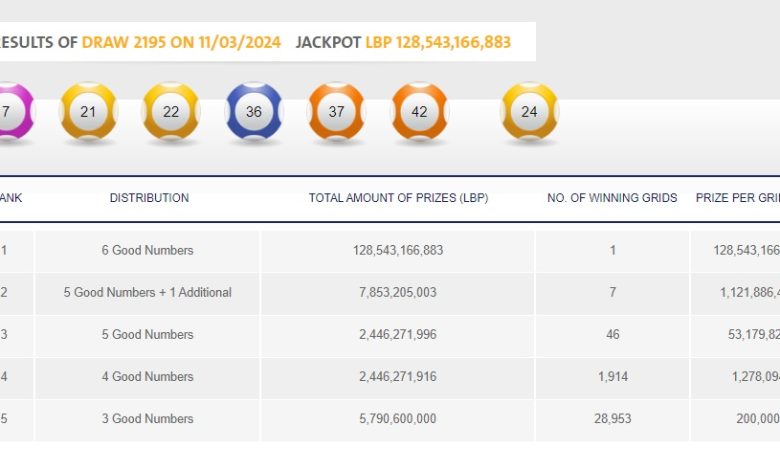Viewport: 780px width, 470px height.
Task: Click the Prize Per Grid column header
Action: point(737,198)
